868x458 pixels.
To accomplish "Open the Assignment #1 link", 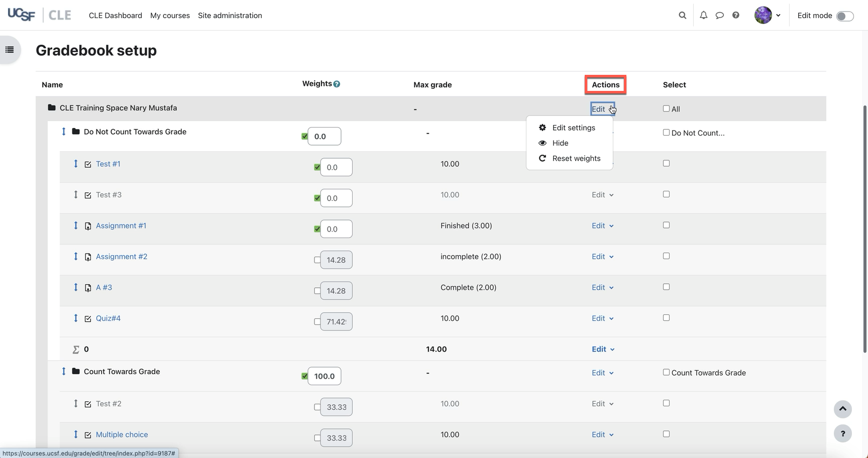I will coord(121,225).
